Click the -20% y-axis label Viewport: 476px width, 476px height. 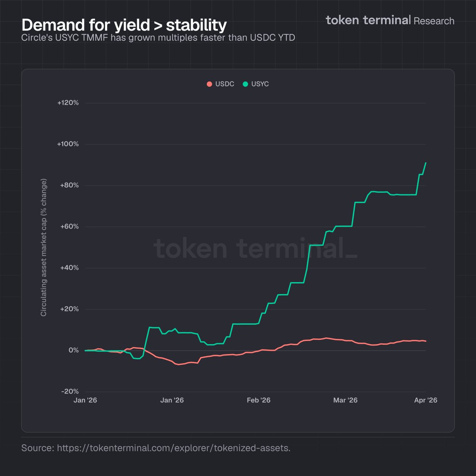[x=70, y=392]
